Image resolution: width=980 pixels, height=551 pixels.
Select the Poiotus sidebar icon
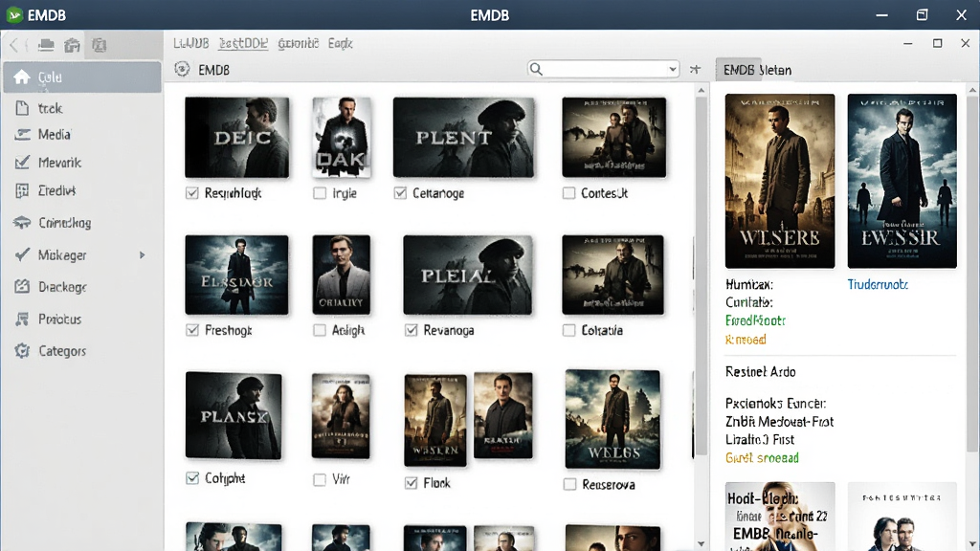tap(22, 320)
